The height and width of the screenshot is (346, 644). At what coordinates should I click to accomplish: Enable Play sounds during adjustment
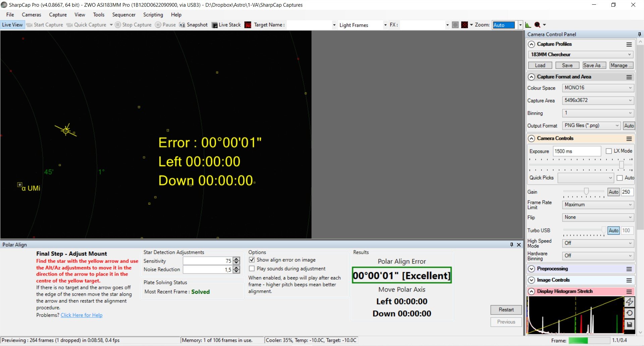coord(252,269)
